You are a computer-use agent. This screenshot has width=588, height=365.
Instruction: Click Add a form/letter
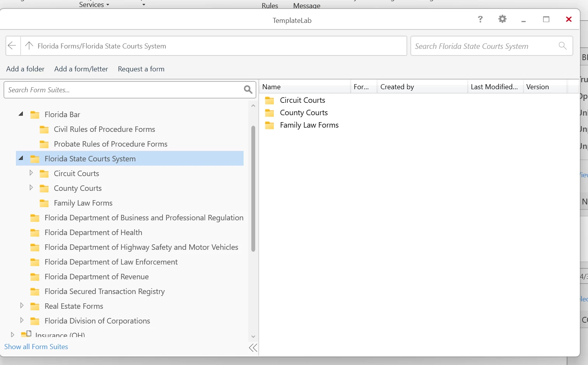pyautogui.click(x=81, y=69)
